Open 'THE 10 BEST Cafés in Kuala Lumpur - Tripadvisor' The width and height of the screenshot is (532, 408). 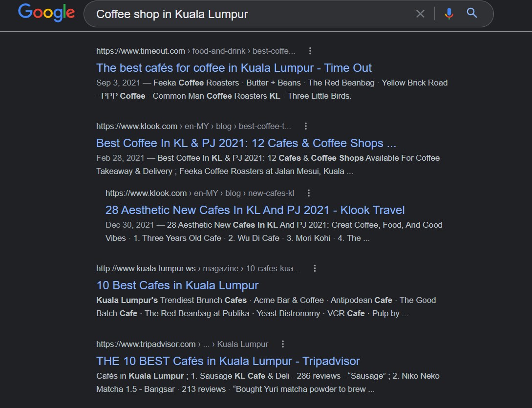[228, 361]
